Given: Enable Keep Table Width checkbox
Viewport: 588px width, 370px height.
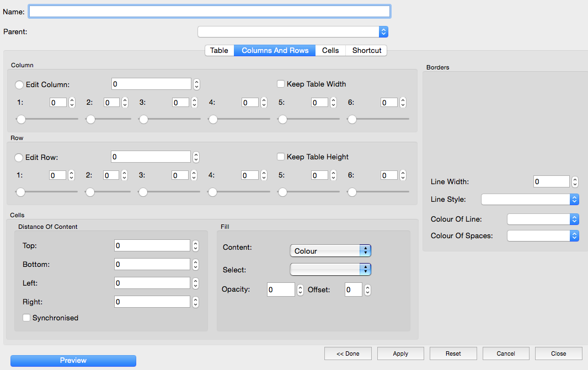Looking at the screenshot, I should [281, 84].
